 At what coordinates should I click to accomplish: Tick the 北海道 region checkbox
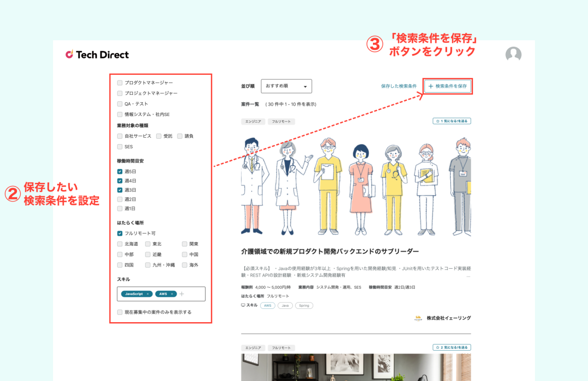[x=120, y=244]
